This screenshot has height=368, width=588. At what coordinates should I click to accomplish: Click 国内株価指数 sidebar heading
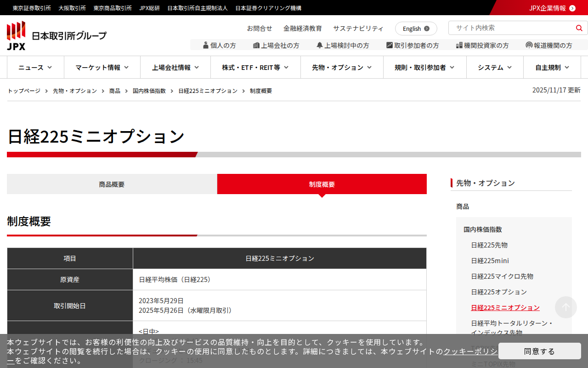point(483,229)
